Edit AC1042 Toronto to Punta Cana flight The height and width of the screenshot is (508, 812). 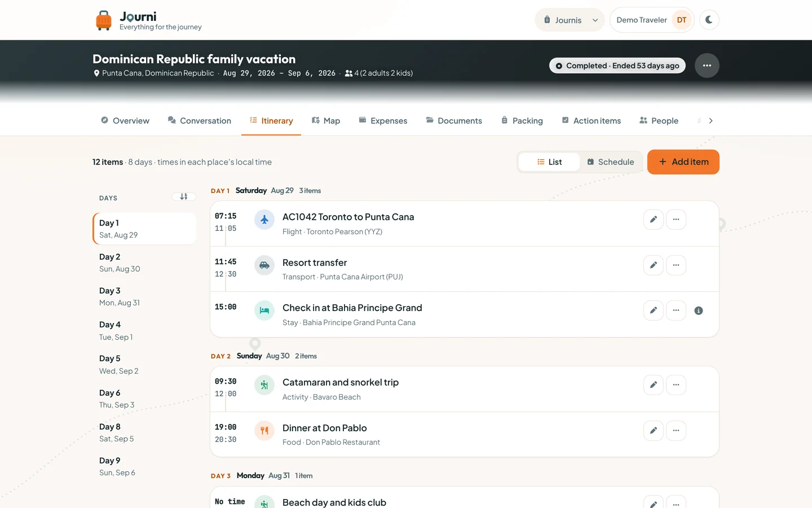[654, 220]
